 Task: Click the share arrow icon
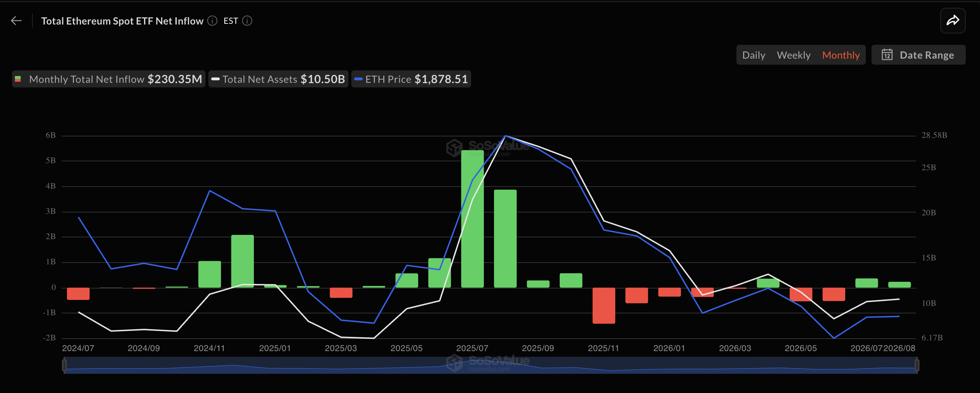point(953,21)
